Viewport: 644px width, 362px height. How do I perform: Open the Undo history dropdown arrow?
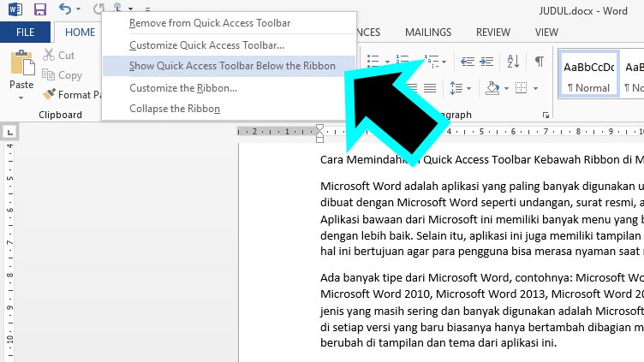point(79,9)
